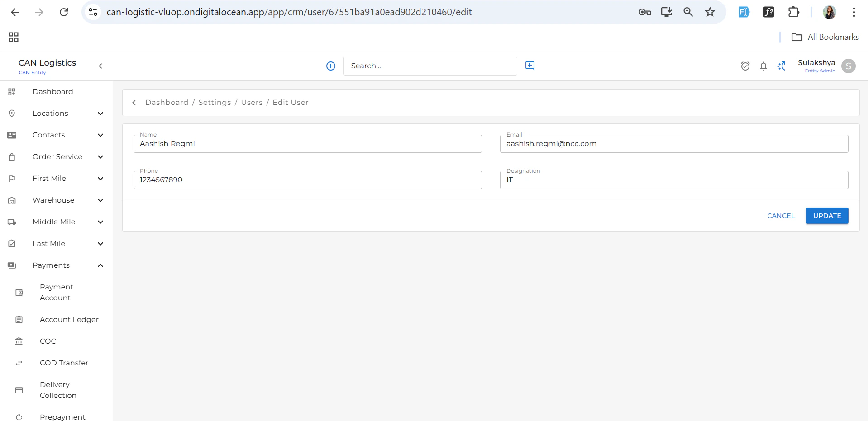Open the Chrome profile avatar
868x421 pixels.
(x=829, y=12)
